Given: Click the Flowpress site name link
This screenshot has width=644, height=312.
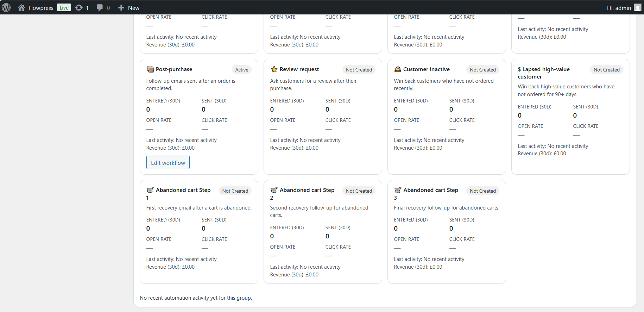Looking at the screenshot, I should (41, 8).
